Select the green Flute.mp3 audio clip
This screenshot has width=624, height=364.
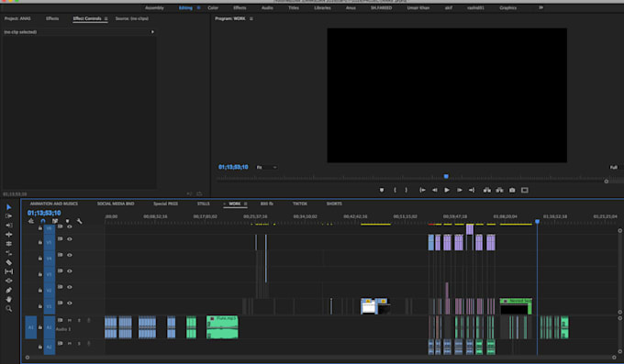coord(222,327)
